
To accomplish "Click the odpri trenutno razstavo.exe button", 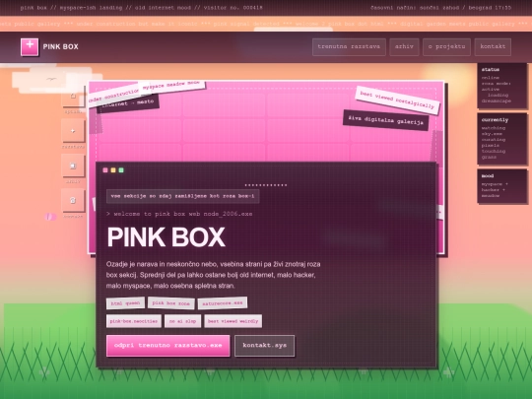I will click(x=167, y=346).
